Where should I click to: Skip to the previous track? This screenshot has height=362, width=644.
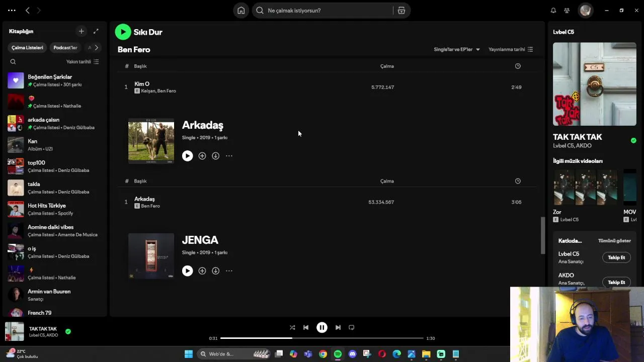(x=306, y=327)
